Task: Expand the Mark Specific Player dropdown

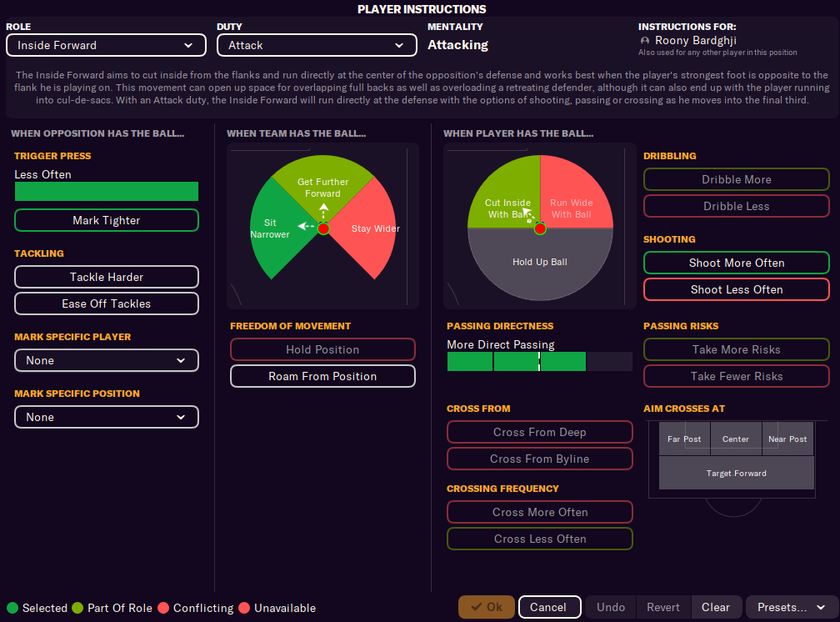Action: click(107, 360)
